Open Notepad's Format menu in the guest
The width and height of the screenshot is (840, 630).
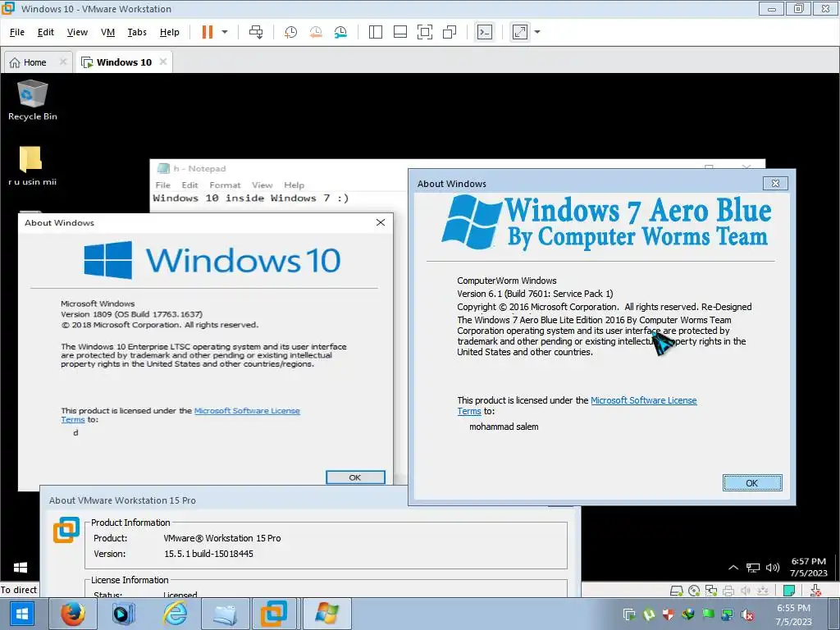225,185
